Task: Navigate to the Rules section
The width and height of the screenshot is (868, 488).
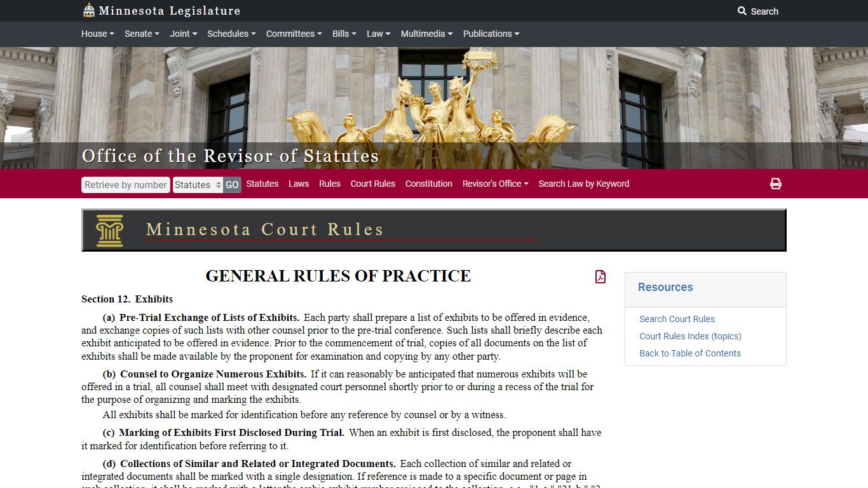Action: click(x=330, y=184)
